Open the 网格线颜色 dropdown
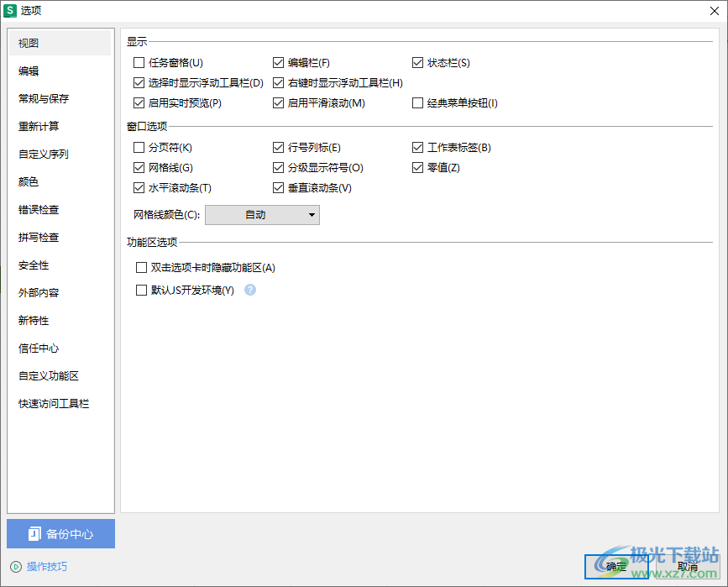The height and width of the screenshot is (587, 728). click(262, 215)
